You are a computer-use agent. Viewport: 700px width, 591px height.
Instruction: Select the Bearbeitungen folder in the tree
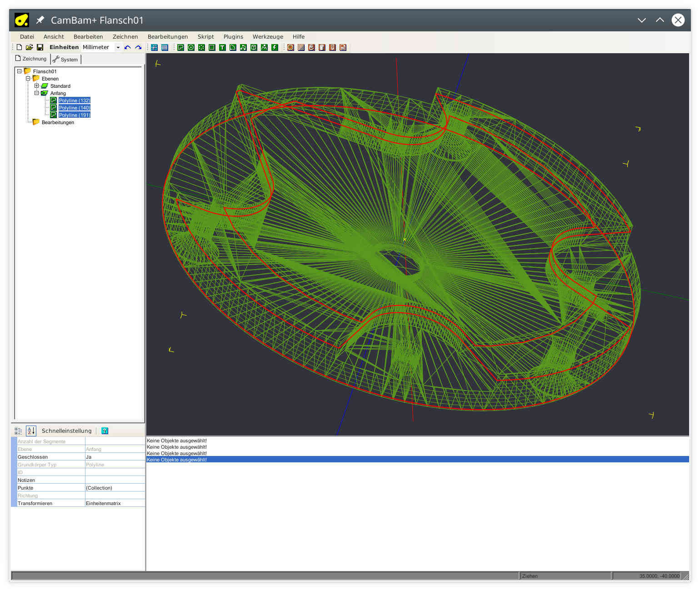[x=58, y=122]
